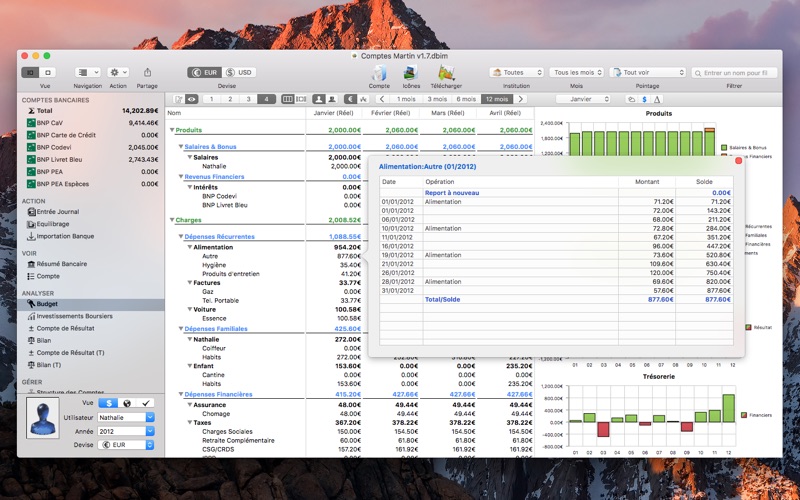Click the Partage share icon
The height and width of the screenshot is (500, 800).
tap(147, 72)
